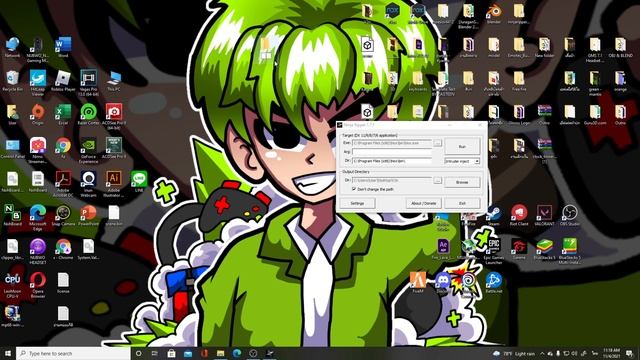Open the VALORANT shortcut
The image size is (640, 360).
pos(544,216)
